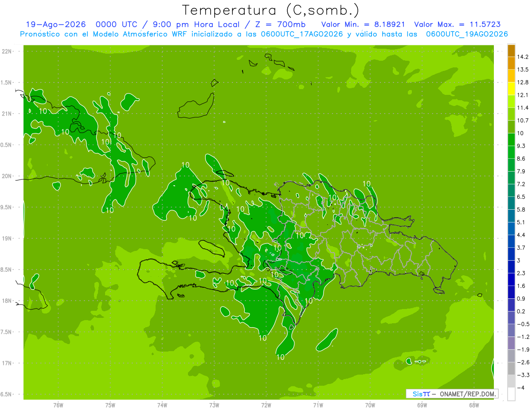This screenshot has width=532, height=411.
Task: Pick the yellow swatch between 12.8 and 12.1
Action: point(511,89)
